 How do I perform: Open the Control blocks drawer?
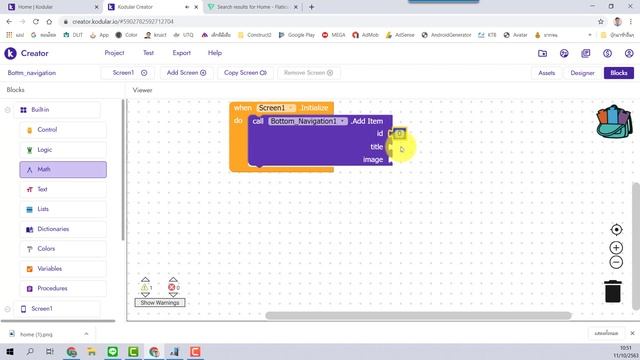pos(63,130)
